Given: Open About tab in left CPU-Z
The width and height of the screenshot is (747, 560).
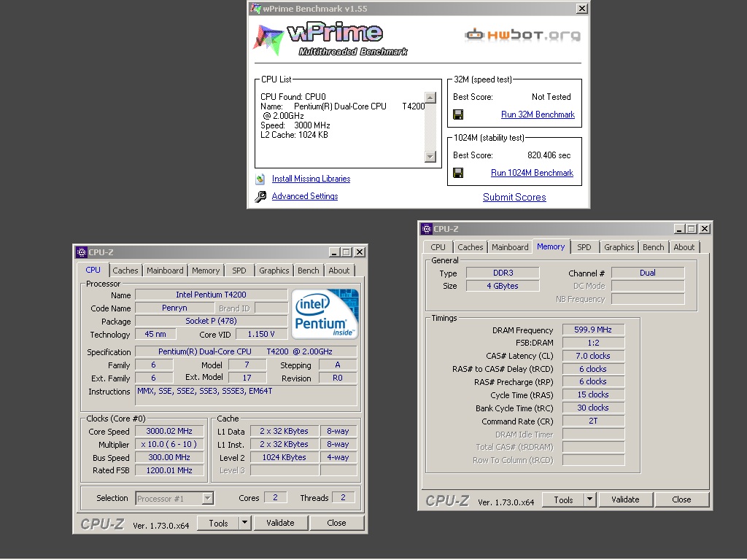Looking at the screenshot, I should point(339,271).
